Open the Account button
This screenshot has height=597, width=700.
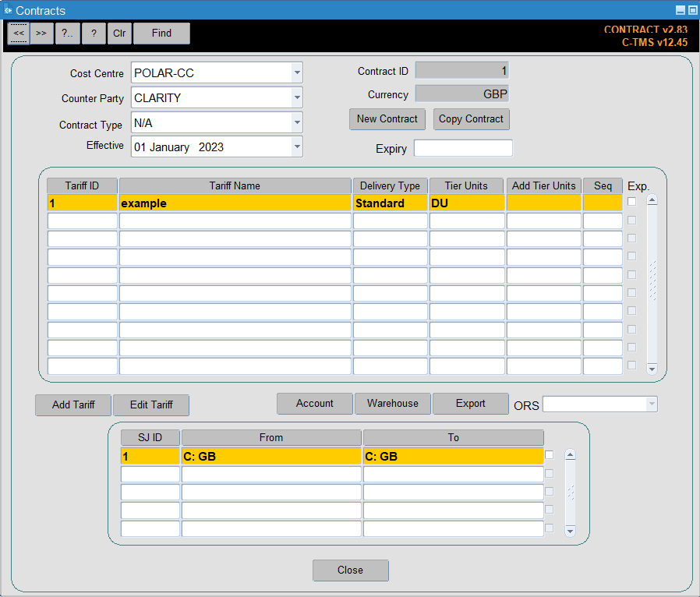315,404
